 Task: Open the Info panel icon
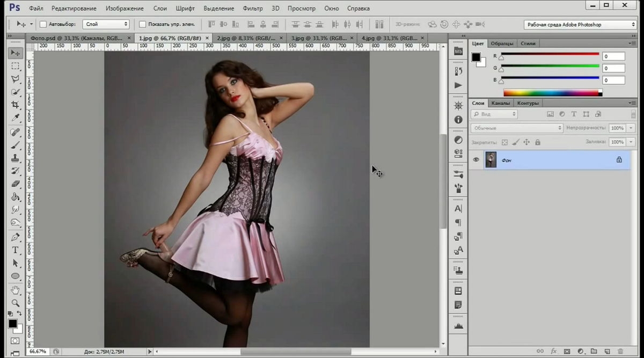pyautogui.click(x=458, y=119)
